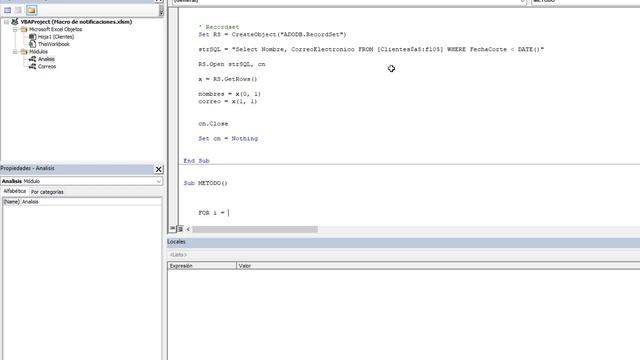Click the cn.Close line
Image resolution: width=640 pixels, height=360 pixels.
(x=213, y=124)
